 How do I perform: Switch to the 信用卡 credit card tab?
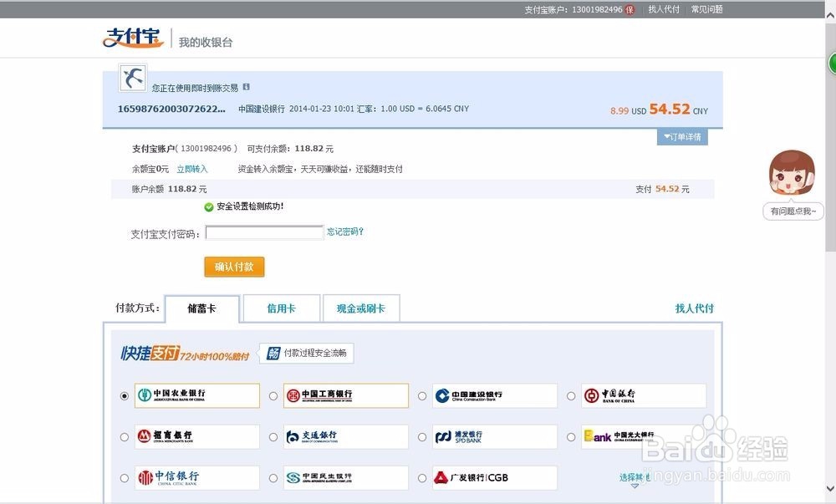pyautogui.click(x=282, y=308)
